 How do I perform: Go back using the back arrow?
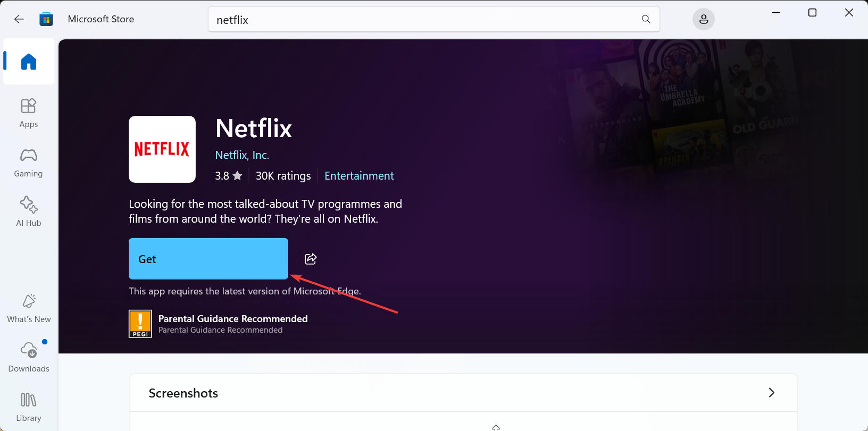[x=19, y=19]
